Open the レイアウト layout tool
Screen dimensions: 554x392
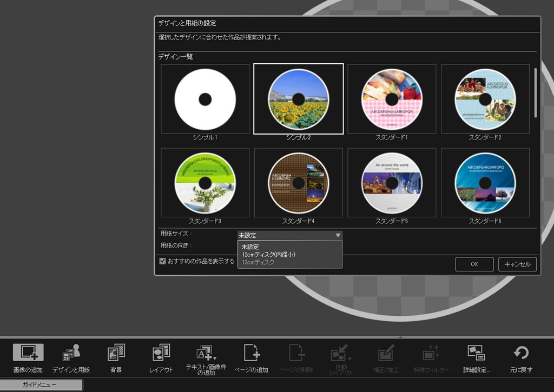(161, 358)
